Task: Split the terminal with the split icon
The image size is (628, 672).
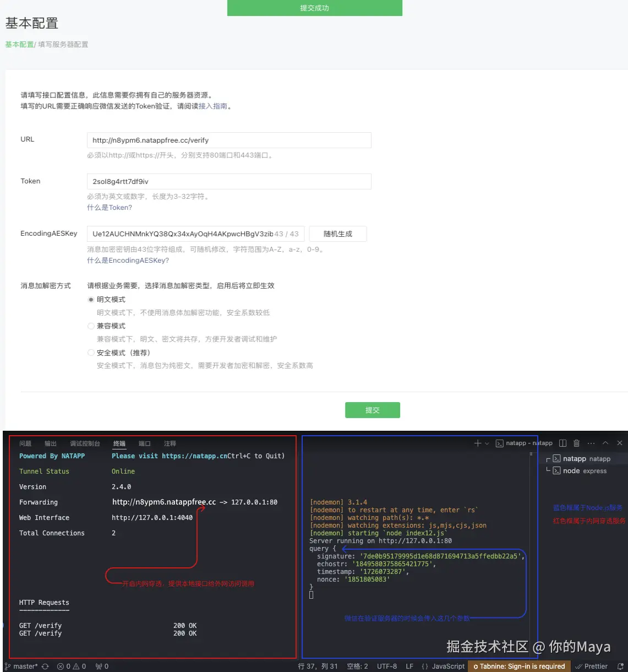Action: (563, 443)
